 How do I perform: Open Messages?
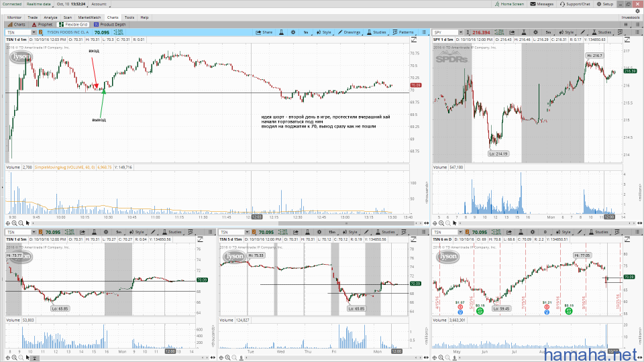point(542,4)
